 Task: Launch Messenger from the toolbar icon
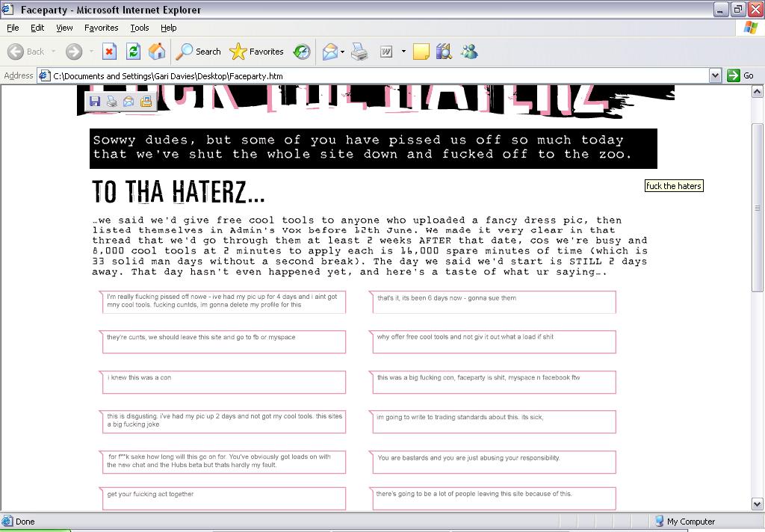pos(469,52)
